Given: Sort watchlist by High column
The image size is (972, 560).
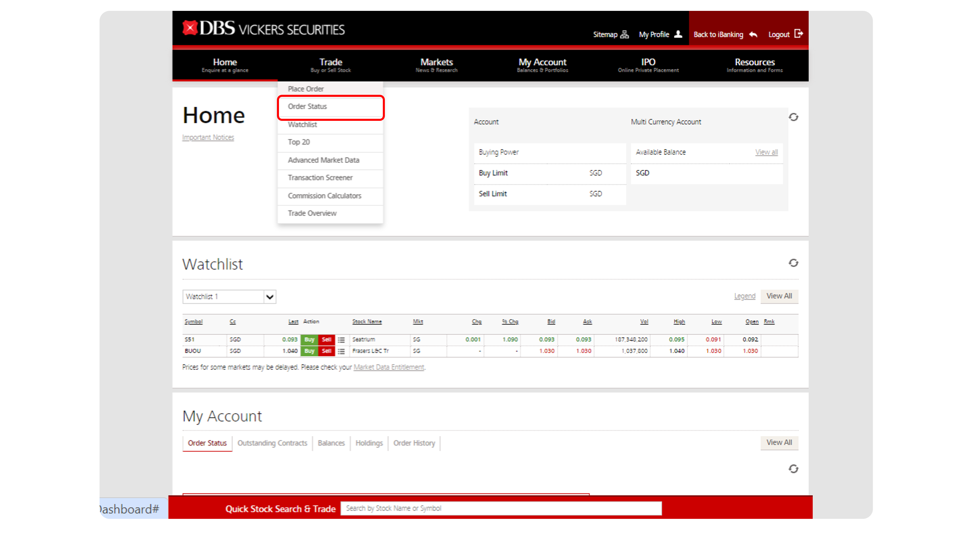Looking at the screenshot, I should [x=679, y=322].
